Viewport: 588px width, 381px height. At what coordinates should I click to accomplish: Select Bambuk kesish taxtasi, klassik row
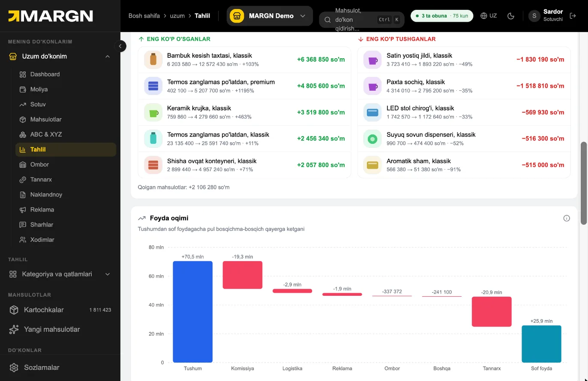pos(244,60)
